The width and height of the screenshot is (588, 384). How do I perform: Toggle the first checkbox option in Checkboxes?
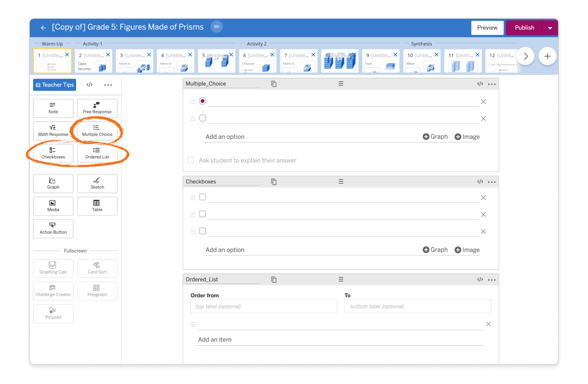point(202,197)
